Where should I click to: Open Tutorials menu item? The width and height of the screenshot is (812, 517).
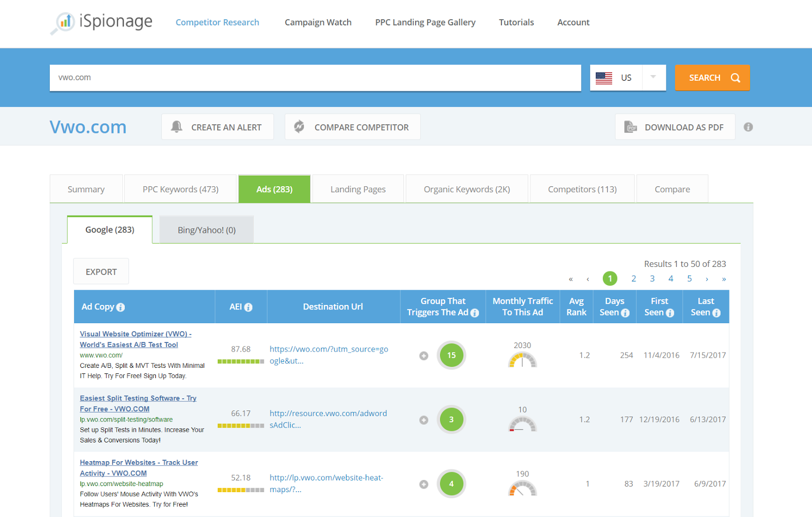click(x=516, y=22)
